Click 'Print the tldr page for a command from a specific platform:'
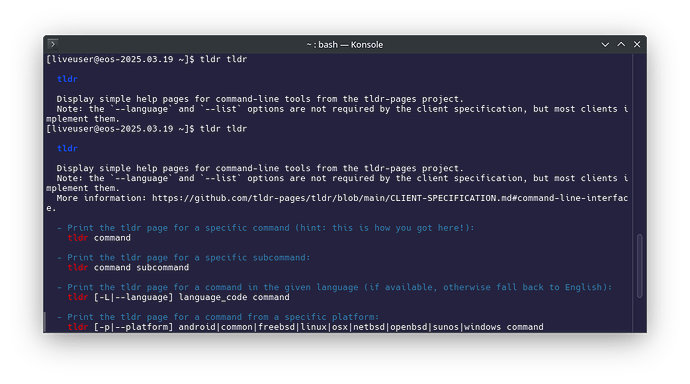 pos(218,317)
